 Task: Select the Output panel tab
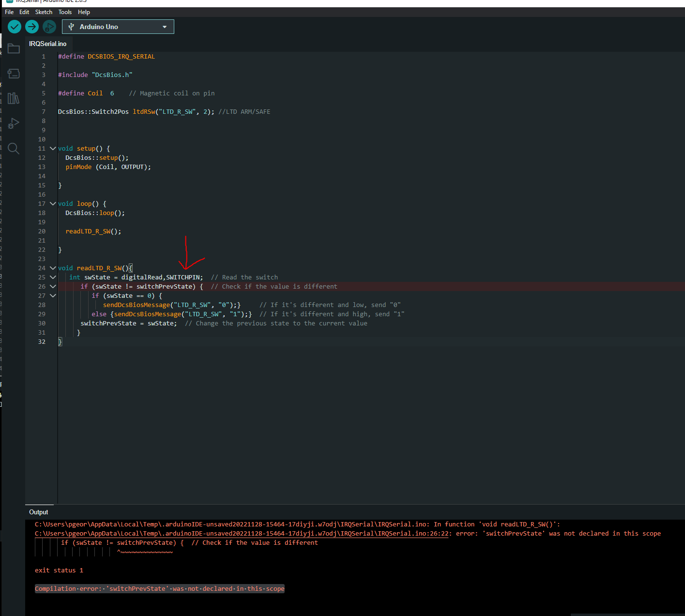(39, 512)
